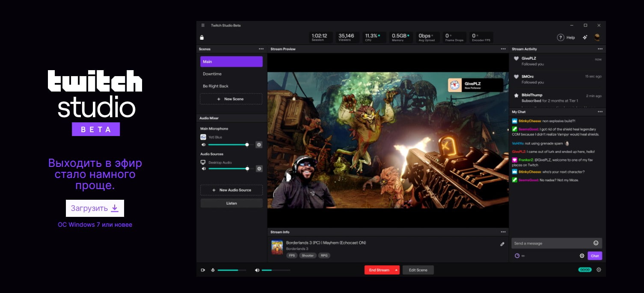
Task: Open the emote picker in the chat box
Action: coord(596,243)
